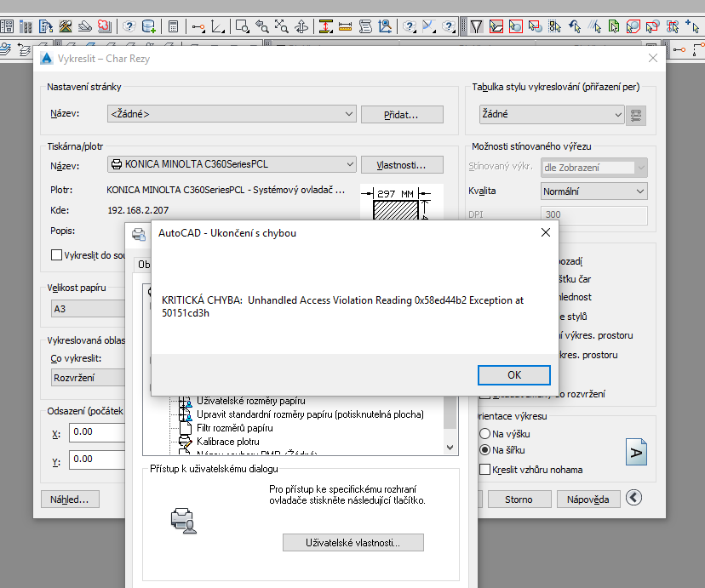Expand the page setup Název dropdown
The height and width of the screenshot is (588, 705).
point(231,113)
